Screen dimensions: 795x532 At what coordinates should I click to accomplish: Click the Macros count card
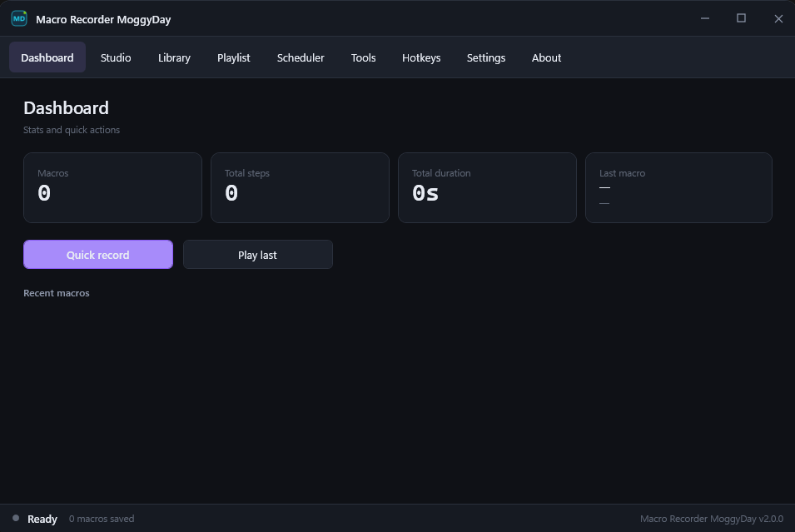tap(112, 187)
